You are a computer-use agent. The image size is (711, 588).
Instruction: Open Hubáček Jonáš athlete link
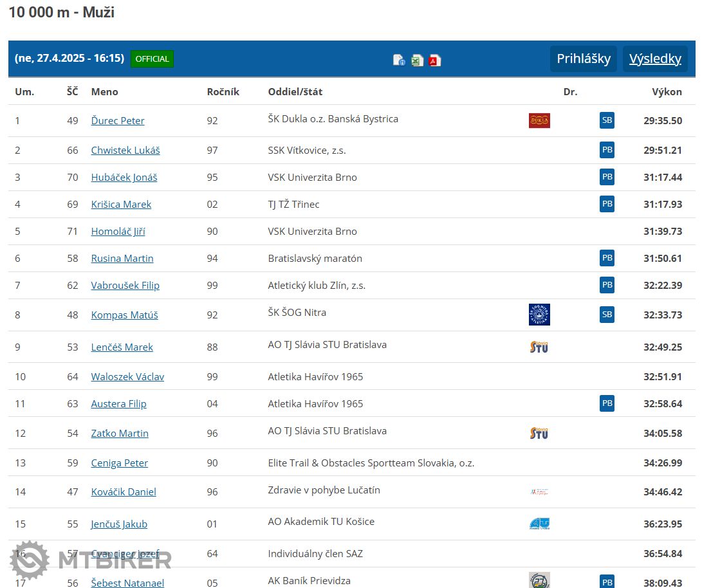pyautogui.click(x=124, y=177)
